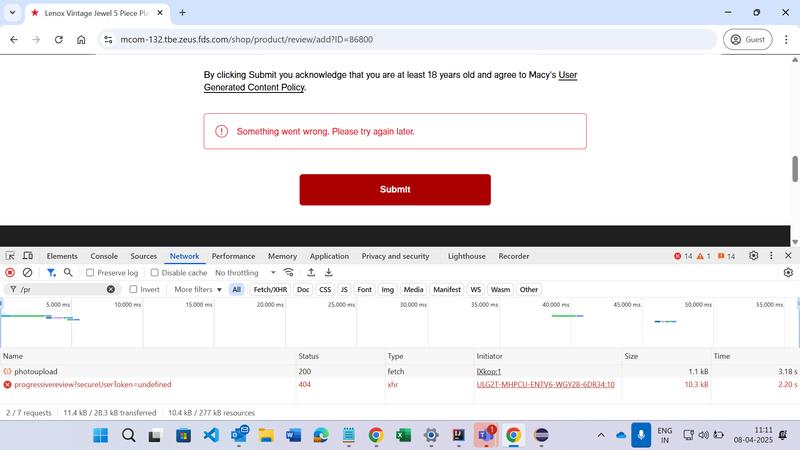This screenshot has height=450, width=800.
Task: Open the Windows Start menu
Action: point(101,435)
